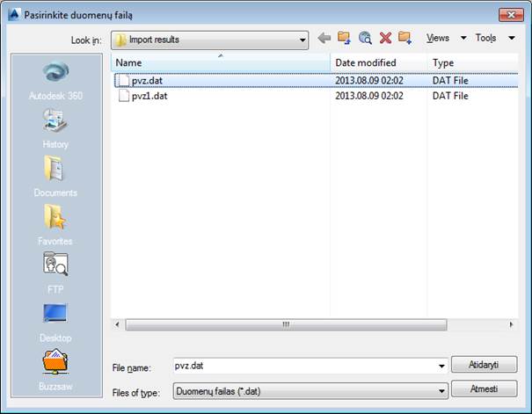Expand the Look in folder dropdown

coord(302,40)
